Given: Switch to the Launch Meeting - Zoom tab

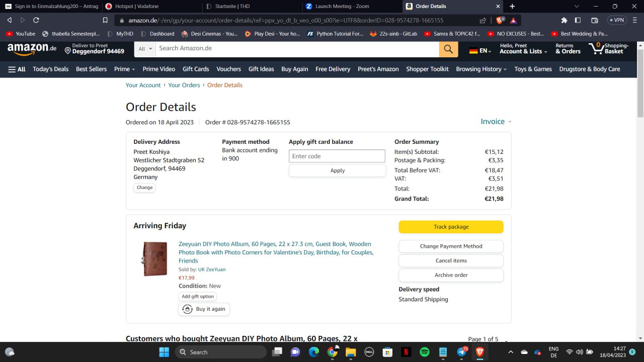Looking at the screenshot, I should [342, 7].
